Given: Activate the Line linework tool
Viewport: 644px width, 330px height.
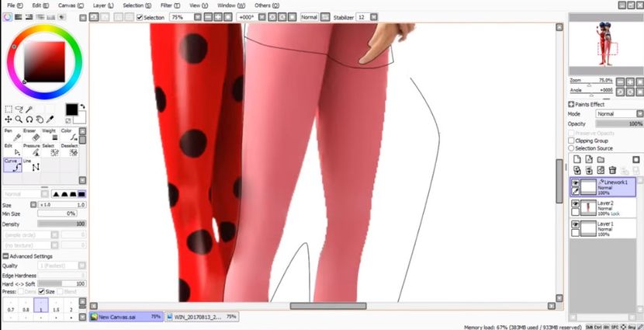Looking at the screenshot, I should (x=31, y=165).
